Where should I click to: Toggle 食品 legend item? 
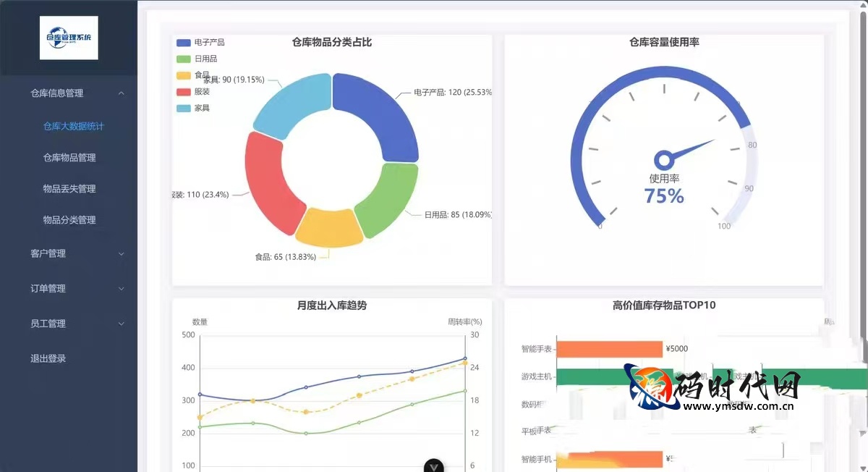click(193, 75)
